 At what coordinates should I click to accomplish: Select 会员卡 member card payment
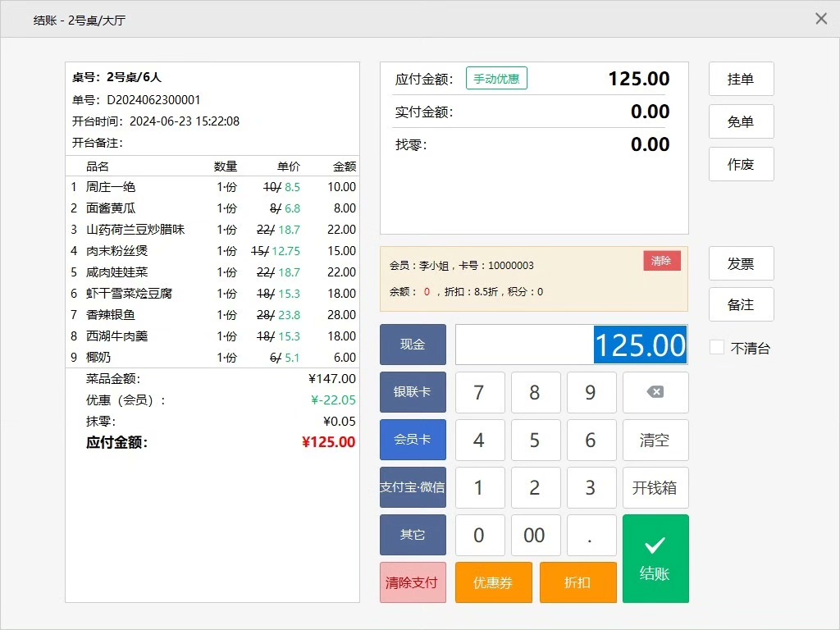[x=413, y=440]
